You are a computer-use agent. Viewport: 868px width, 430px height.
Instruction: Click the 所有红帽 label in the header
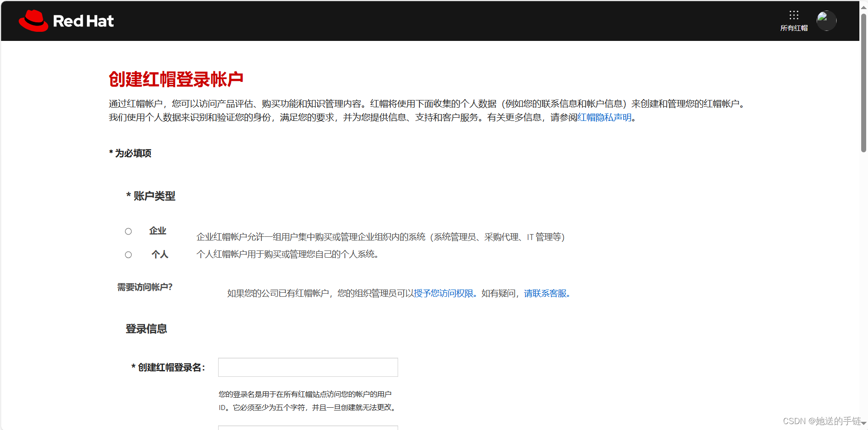point(793,28)
